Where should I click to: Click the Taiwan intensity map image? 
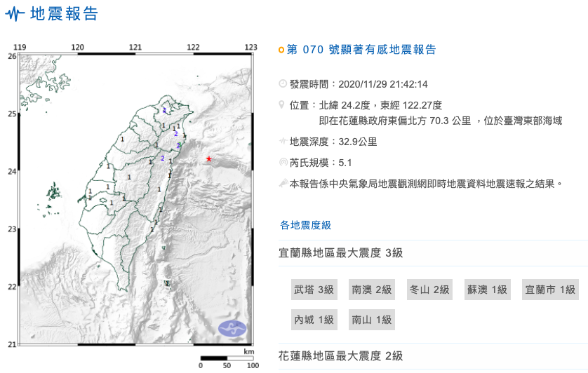coord(135,199)
